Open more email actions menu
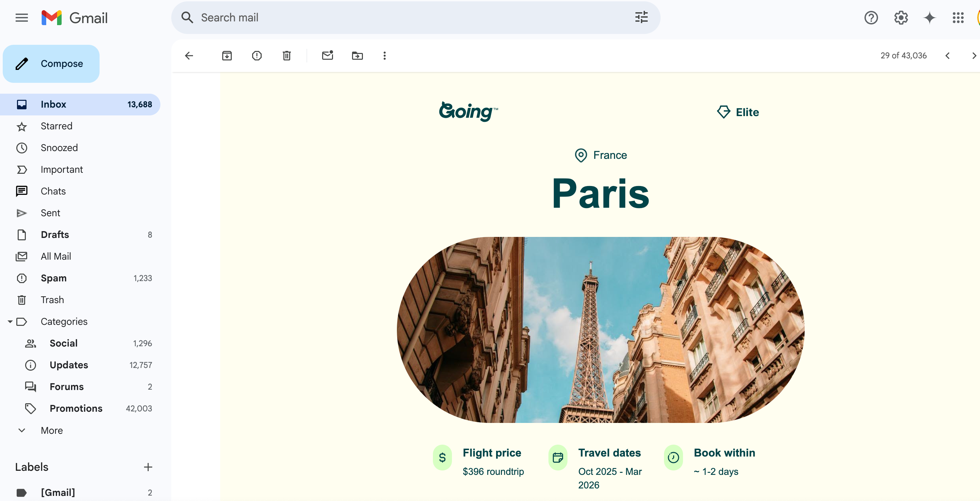 coord(385,56)
